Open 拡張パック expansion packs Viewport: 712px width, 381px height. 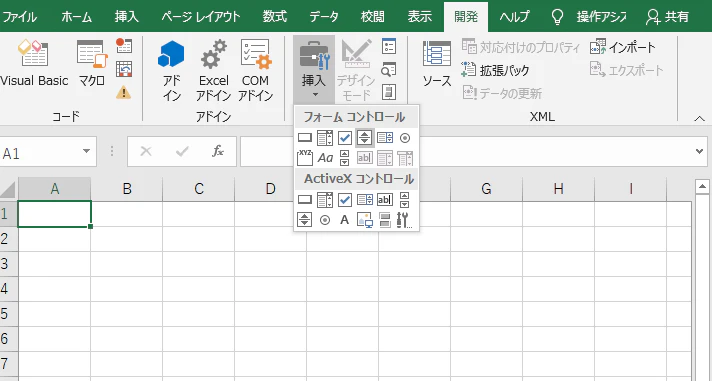[496, 70]
